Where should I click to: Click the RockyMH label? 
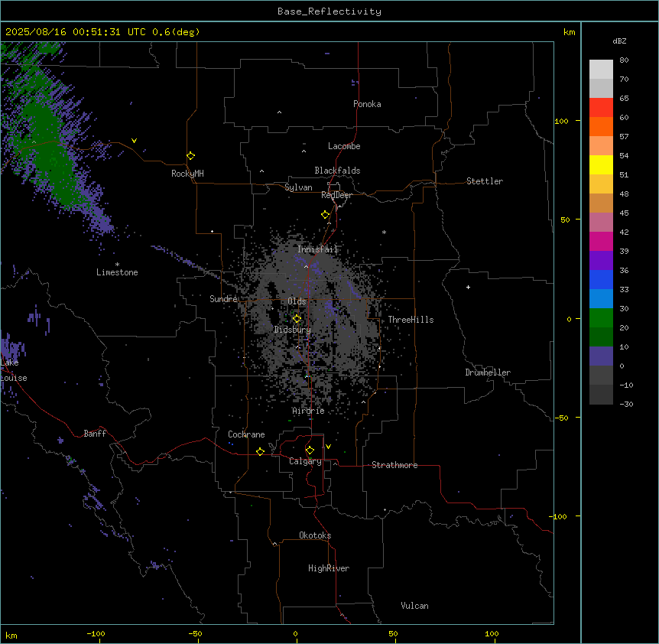point(187,174)
